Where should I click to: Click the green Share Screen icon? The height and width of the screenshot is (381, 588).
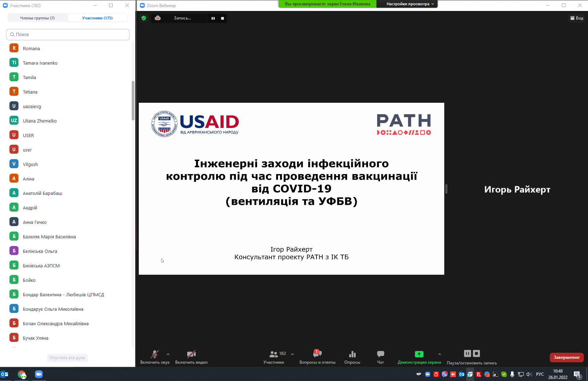pyautogui.click(x=419, y=354)
